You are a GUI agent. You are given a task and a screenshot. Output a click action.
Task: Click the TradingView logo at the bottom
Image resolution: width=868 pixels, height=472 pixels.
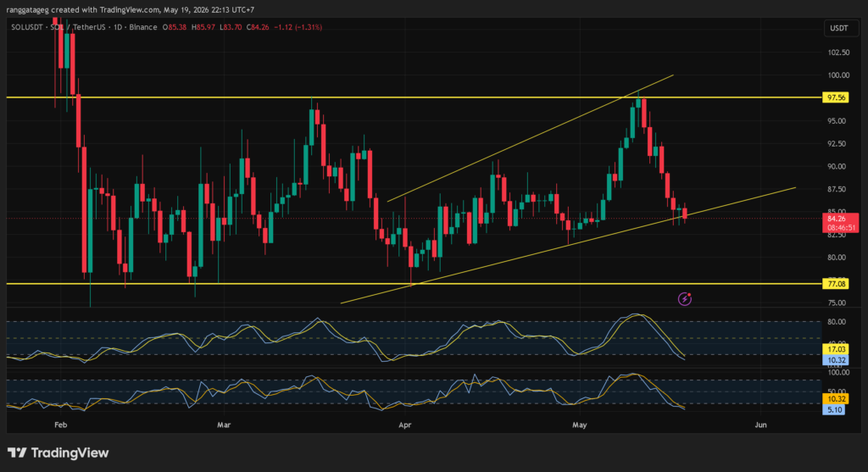(58, 453)
